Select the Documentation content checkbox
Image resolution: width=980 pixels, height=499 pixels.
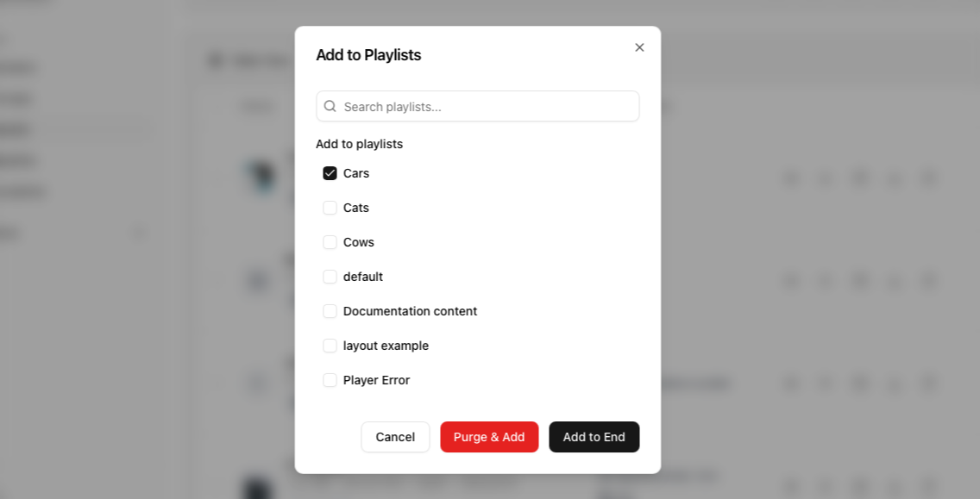[330, 311]
